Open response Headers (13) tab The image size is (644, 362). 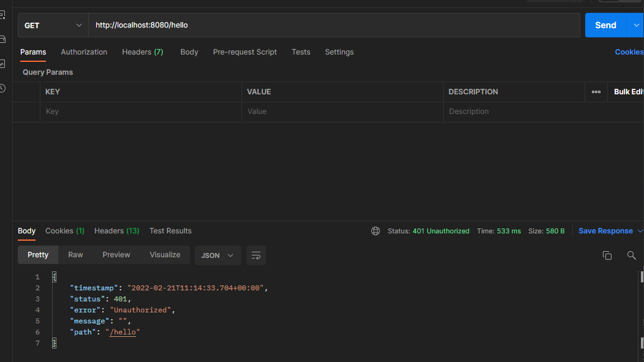pyautogui.click(x=116, y=231)
